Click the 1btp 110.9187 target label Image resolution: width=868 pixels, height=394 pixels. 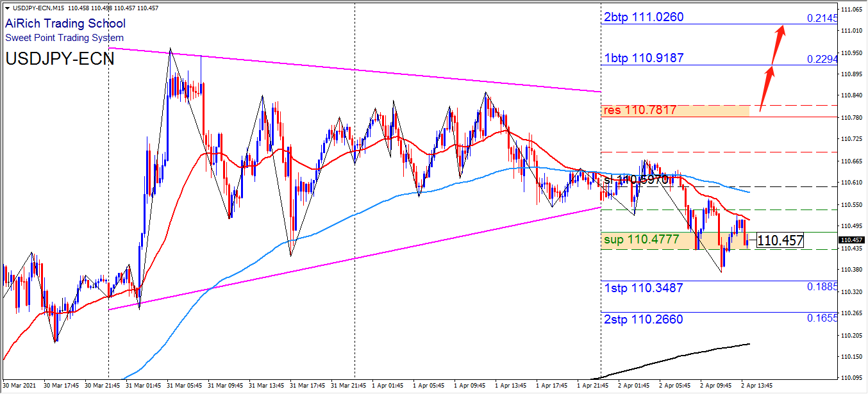[644, 58]
